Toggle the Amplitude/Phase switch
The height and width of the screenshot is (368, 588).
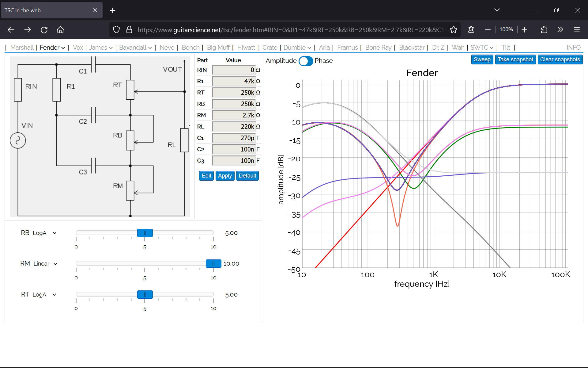pos(306,61)
